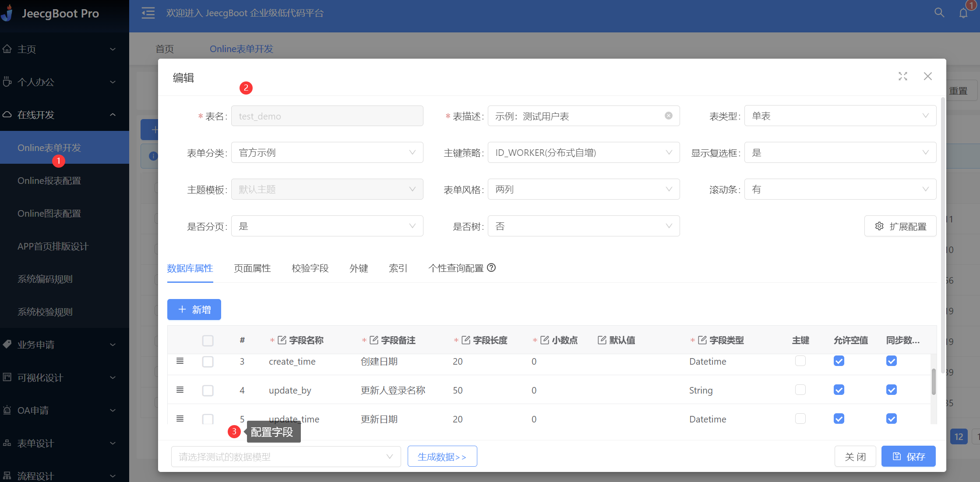
Task: Open the notification bell icon
Action: coord(963,13)
